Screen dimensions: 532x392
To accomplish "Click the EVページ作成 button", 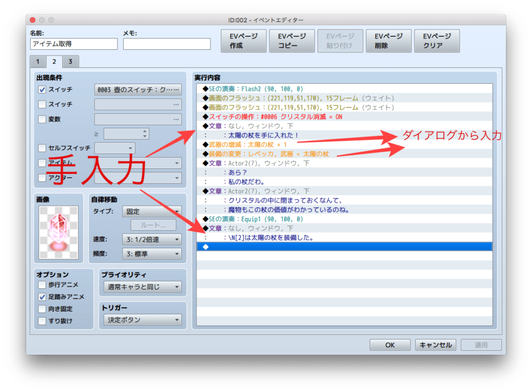I will 243,40.
